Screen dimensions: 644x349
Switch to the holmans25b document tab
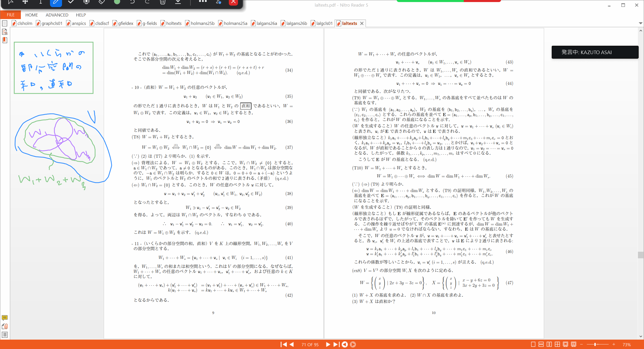[200, 23]
